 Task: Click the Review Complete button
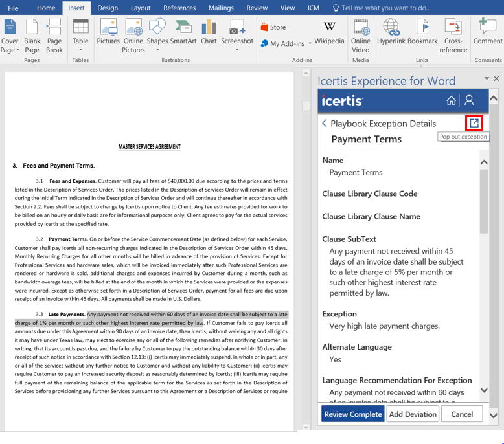pos(352,414)
